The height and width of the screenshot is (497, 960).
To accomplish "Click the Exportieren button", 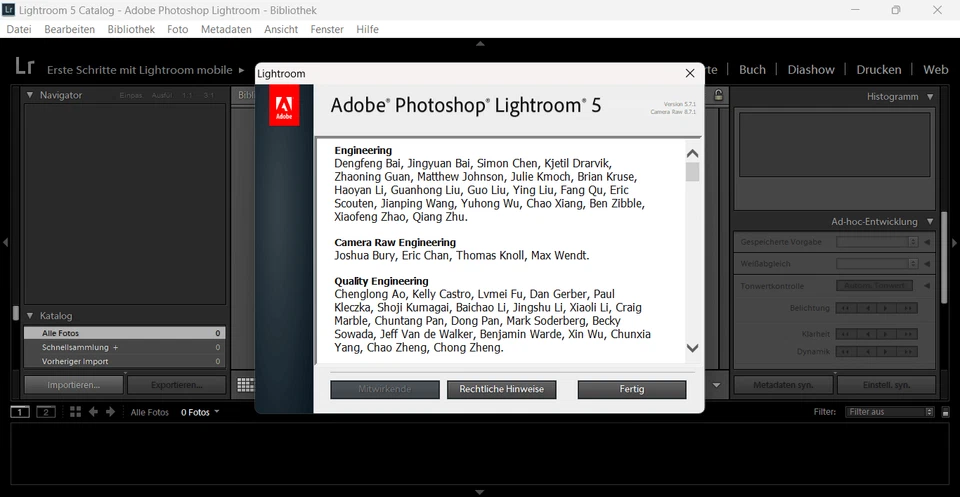I will click(176, 385).
